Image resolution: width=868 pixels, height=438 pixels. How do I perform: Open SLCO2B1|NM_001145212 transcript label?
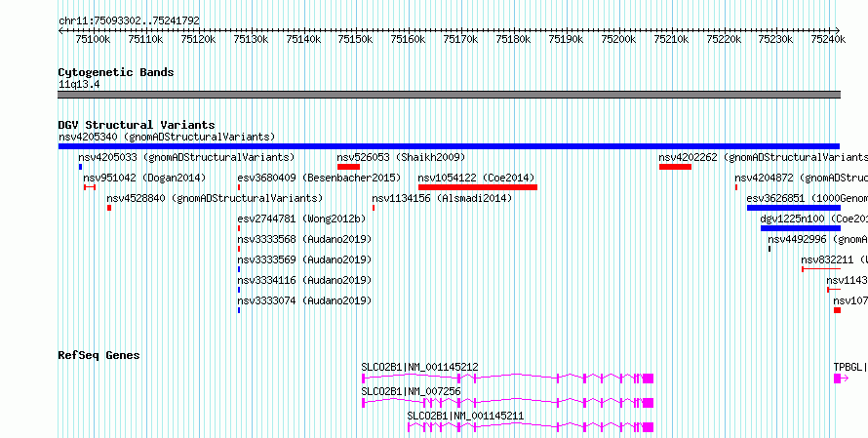(x=419, y=367)
